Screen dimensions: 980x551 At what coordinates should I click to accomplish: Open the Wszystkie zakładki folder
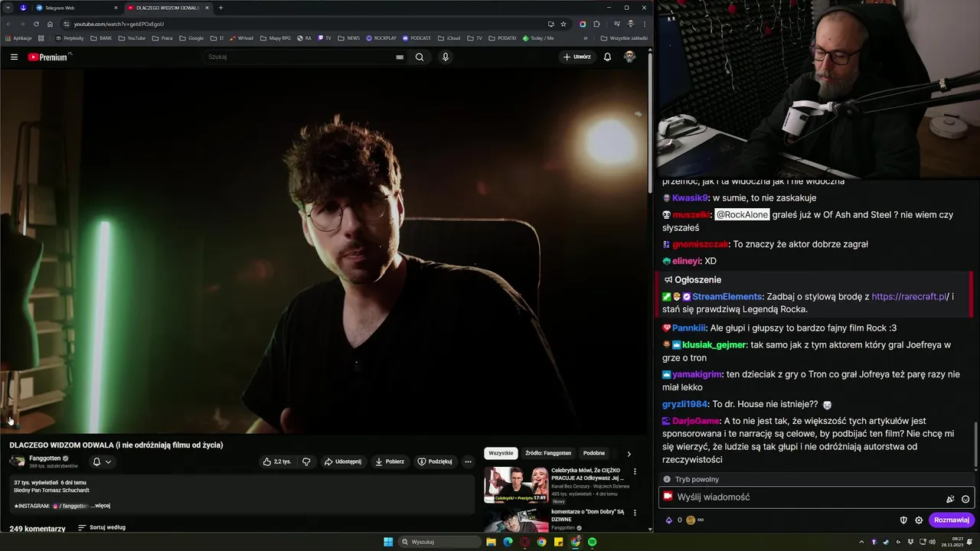coord(624,37)
